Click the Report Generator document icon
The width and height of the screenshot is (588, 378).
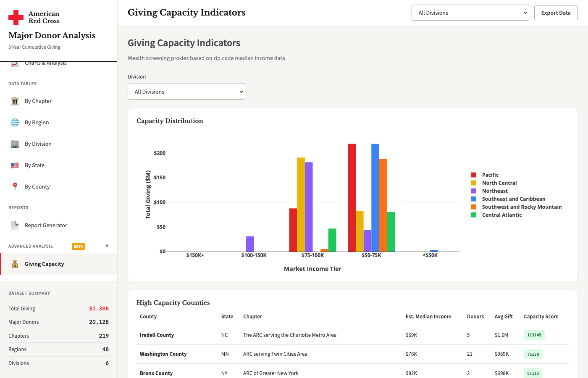pos(15,226)
